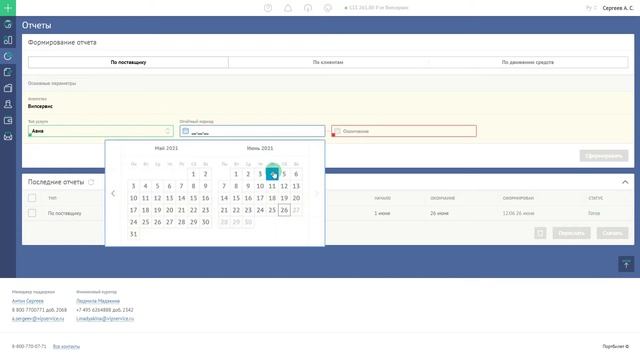Image resolution: width=640 pixels, height=360 pixels.
Task: Select May 14 in the calendar
Action: click(x=182, y=198)
